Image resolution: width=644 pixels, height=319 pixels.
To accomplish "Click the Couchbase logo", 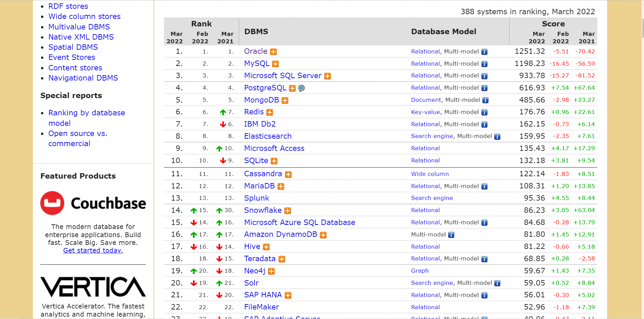I will pyautogui.click(x=93, y=203).
